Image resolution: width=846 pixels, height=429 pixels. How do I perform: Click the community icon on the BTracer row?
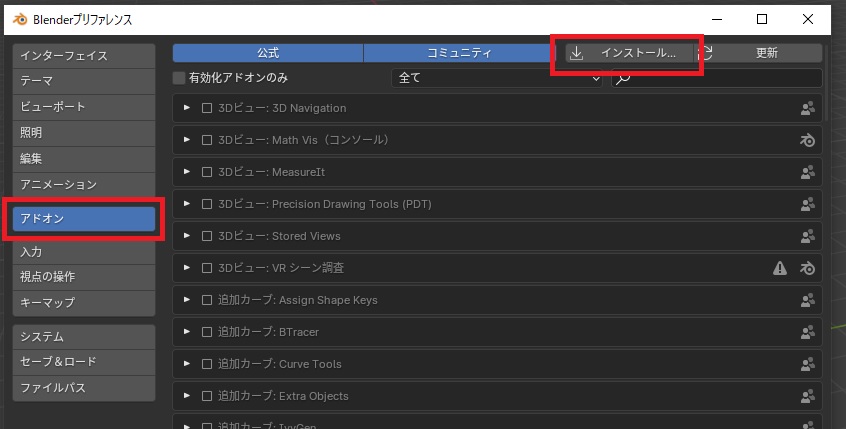(807, 332)
